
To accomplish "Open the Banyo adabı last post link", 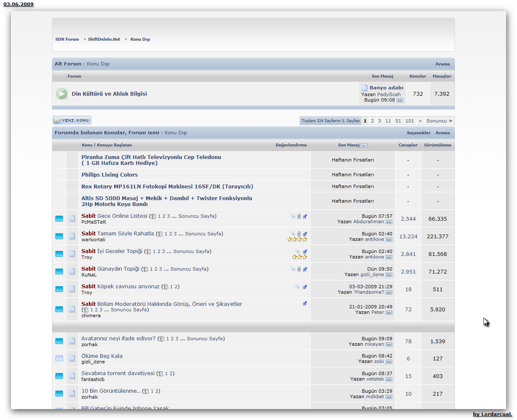I will pyautogui.click(x=386, y=88).
